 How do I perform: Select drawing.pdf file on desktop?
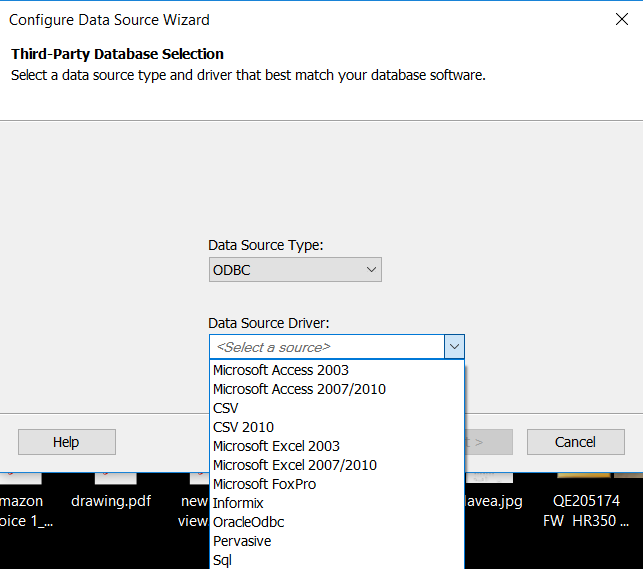pos(111,501)
